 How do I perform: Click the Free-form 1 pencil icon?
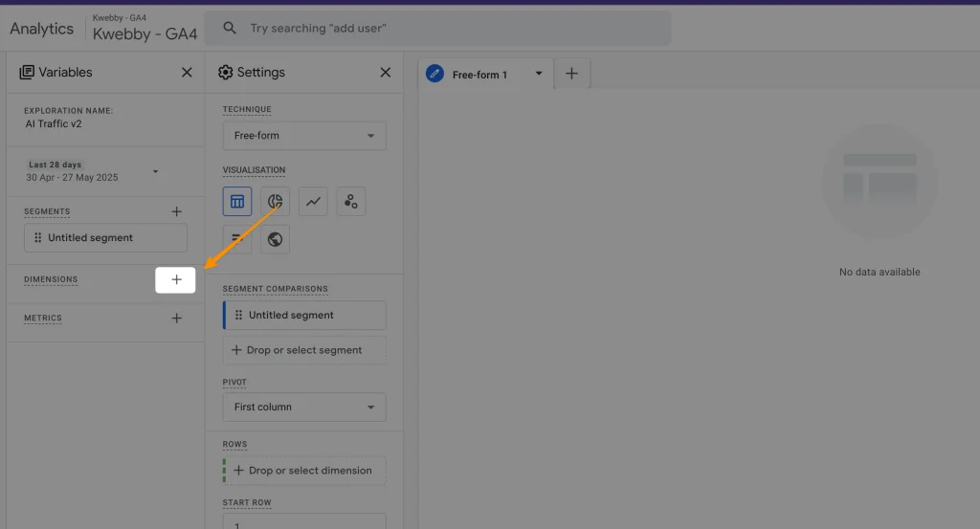(435, 74)
